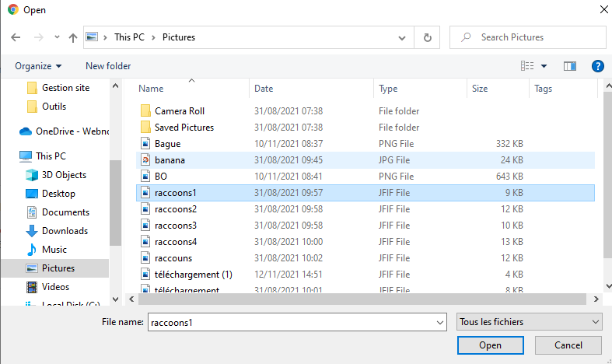Viewport: 612px width, 364px height.
Task: Click New folder in the toolbar
Action: 108,66
